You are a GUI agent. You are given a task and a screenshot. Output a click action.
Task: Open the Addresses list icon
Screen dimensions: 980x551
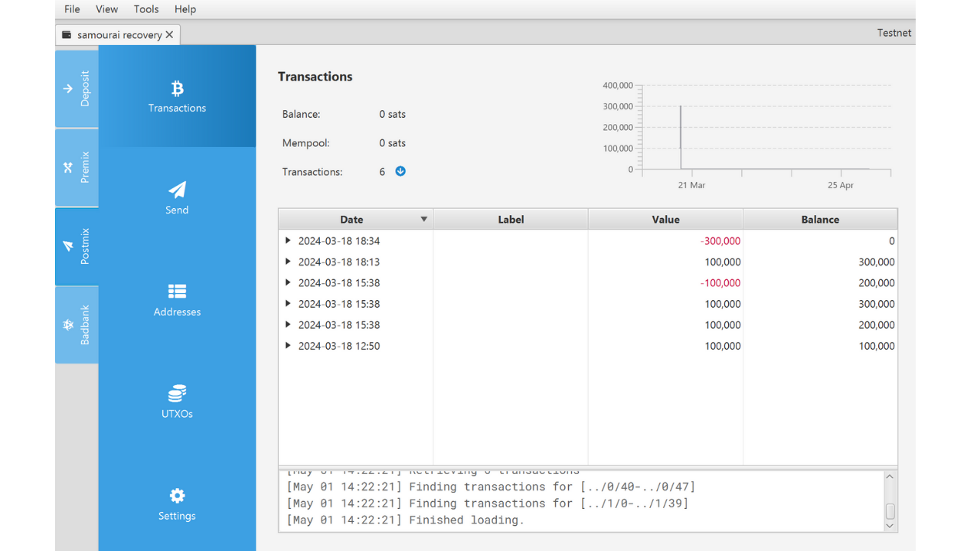177,292
